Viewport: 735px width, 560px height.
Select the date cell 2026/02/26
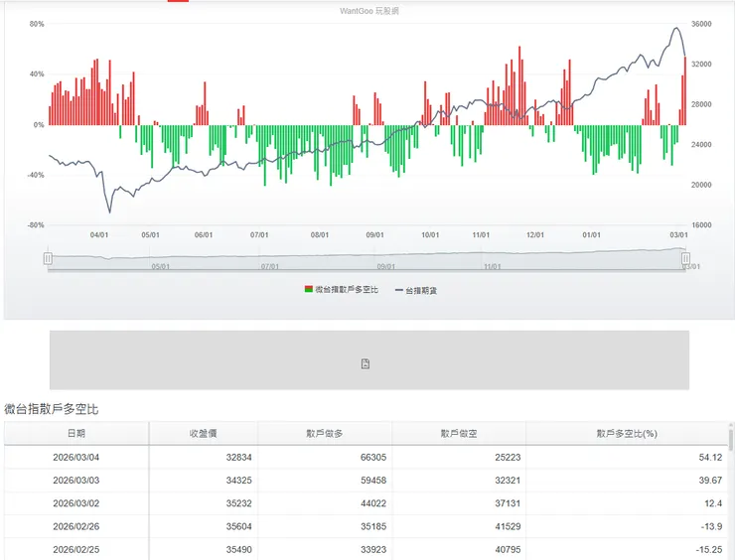click(x=75, y=526)
